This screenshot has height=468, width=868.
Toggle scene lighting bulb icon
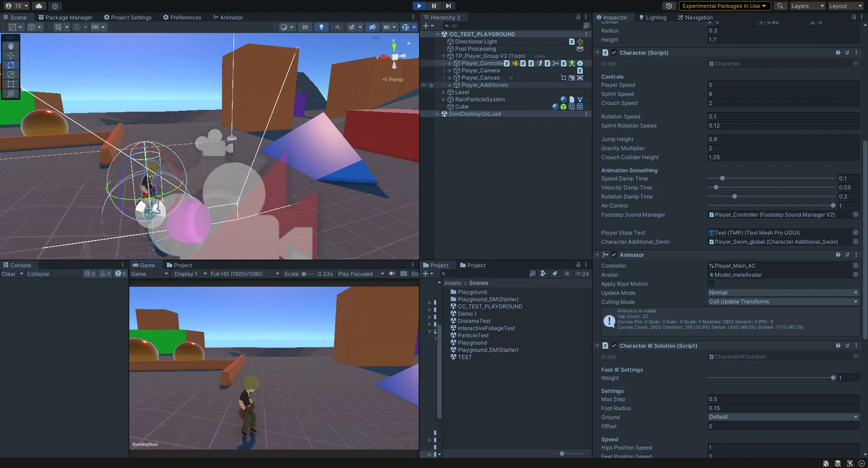pyautogui.click(x=321, y=27)
